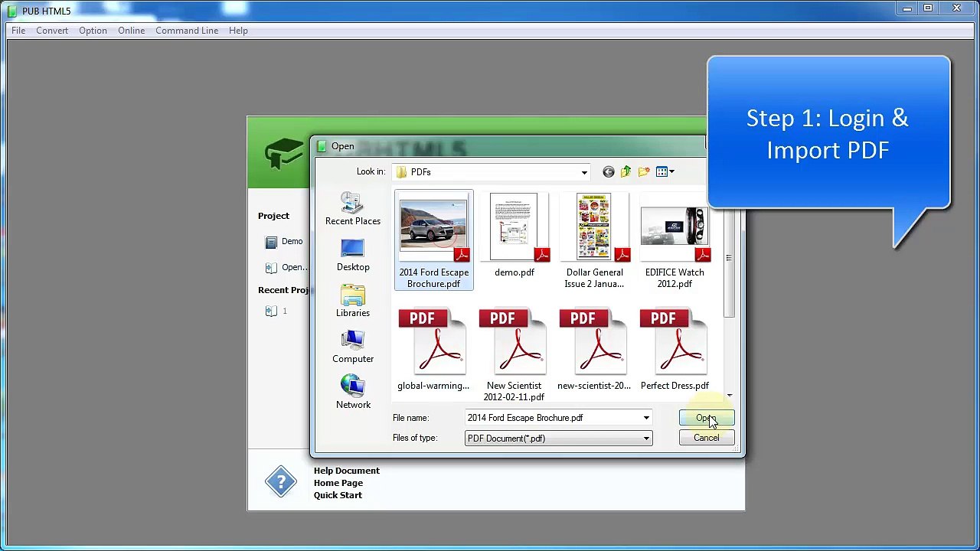Select 2014 Ford Escape Brochure.pdf
Screen dimensions: 980x551
pos(434,240)
